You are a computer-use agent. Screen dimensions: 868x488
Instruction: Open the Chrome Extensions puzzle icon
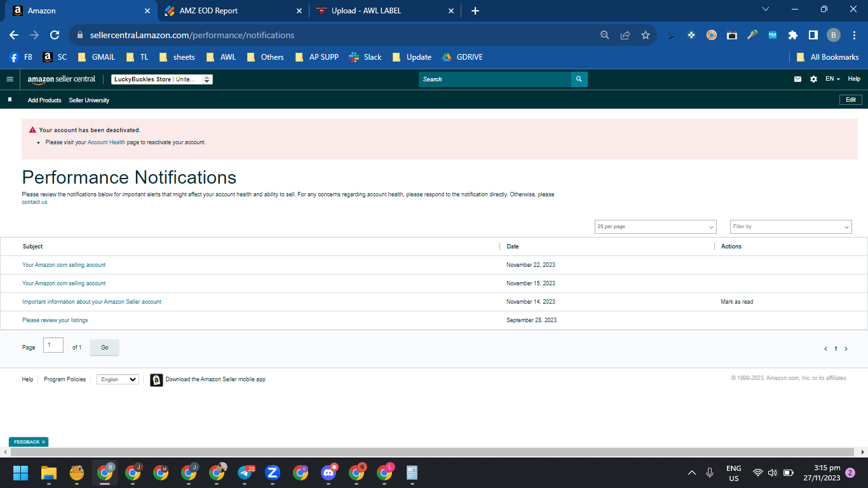(793, 36)
